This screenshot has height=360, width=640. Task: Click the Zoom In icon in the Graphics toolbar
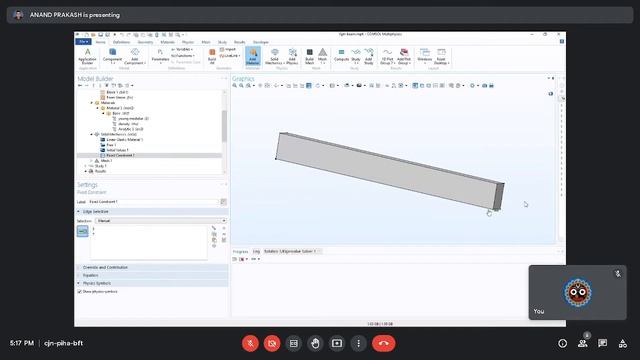(235, 86)
